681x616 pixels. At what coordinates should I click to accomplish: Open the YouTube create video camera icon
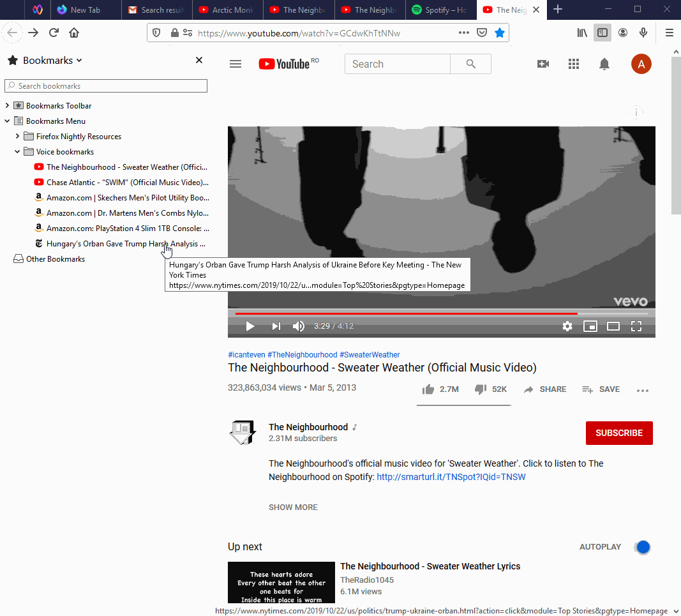click(x=543, y=64)
